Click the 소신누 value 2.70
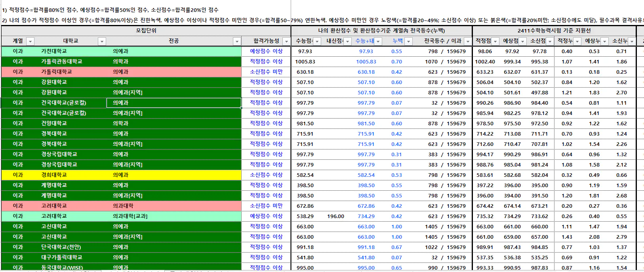The width and height of the screenshot is (644, 272). 621,92
